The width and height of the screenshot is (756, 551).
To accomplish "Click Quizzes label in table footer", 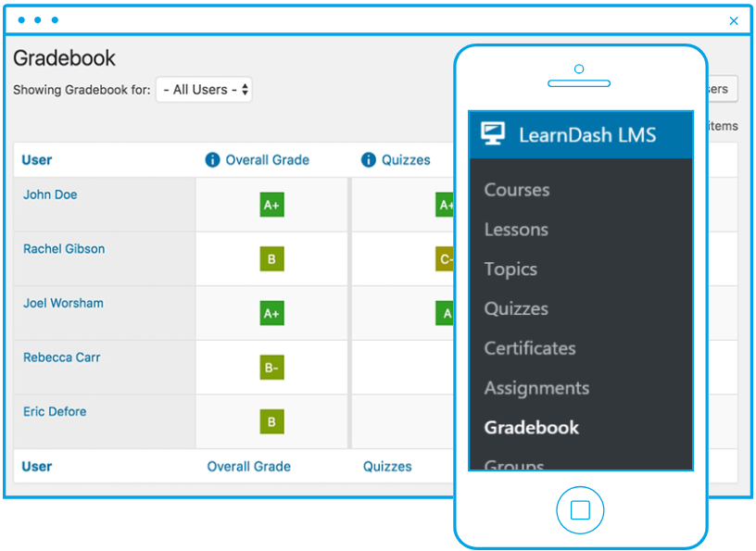I will pos(387,466).
